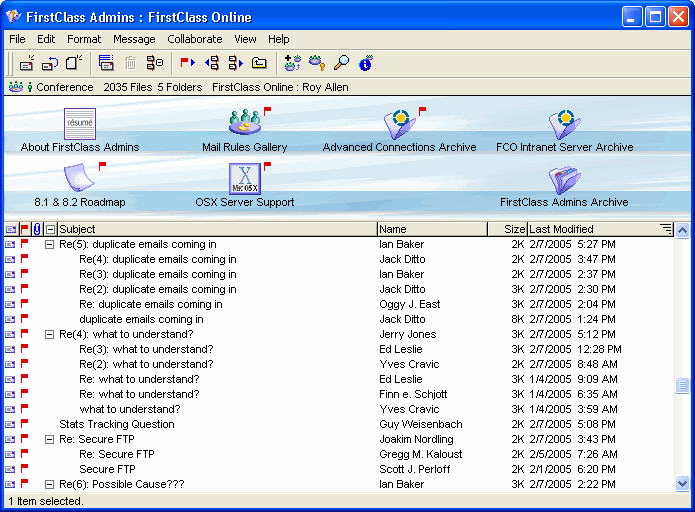
Task: Select the 'Stats Tracking Question' message subject
Action: [117, 424]
